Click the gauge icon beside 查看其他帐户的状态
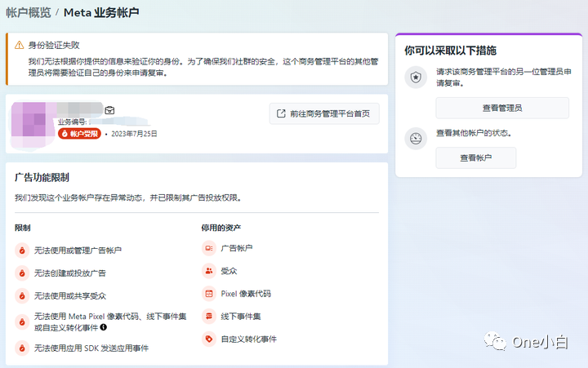Viewport: 588px width, 368px height. [416, 138]
